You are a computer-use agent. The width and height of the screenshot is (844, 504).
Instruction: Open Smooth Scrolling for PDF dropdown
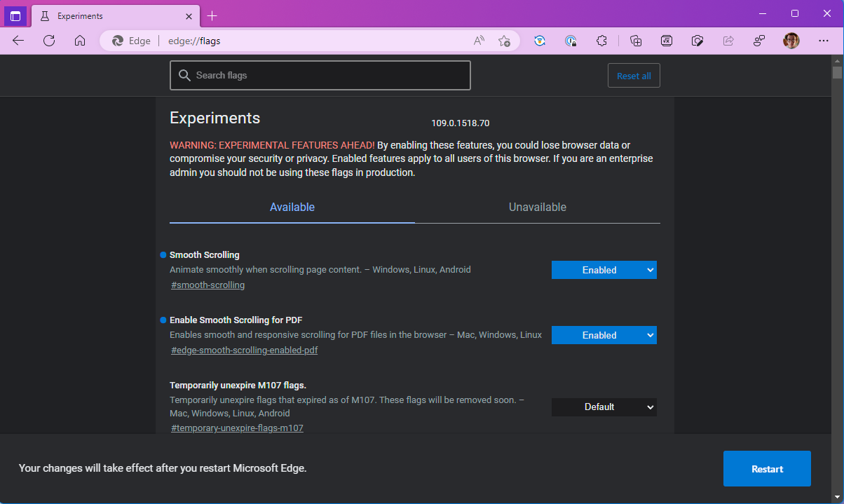coord(604,335)
